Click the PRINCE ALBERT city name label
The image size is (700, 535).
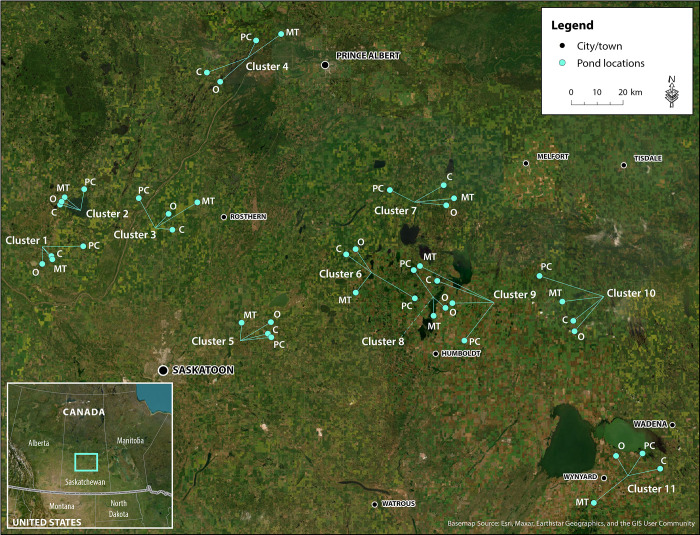click(x=368, y=56)
